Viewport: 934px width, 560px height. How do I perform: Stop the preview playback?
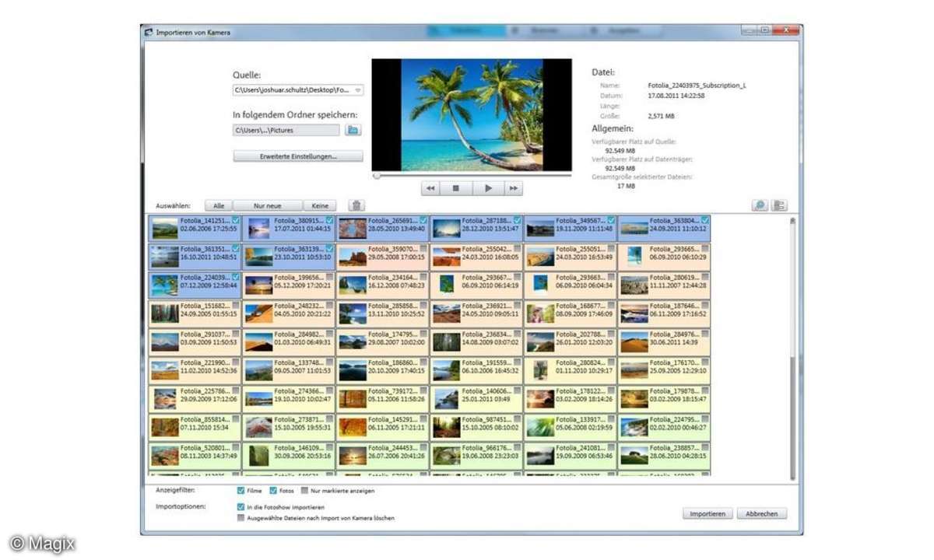point(456,188)
